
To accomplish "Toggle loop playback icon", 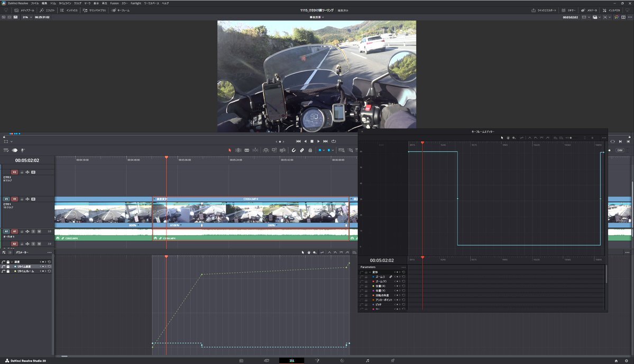I will click(x=334, y=142).
